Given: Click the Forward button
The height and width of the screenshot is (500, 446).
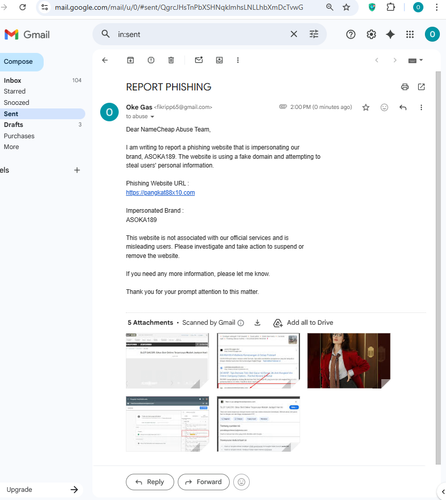Looking at the screenshot, I should (x=204, y=482).
